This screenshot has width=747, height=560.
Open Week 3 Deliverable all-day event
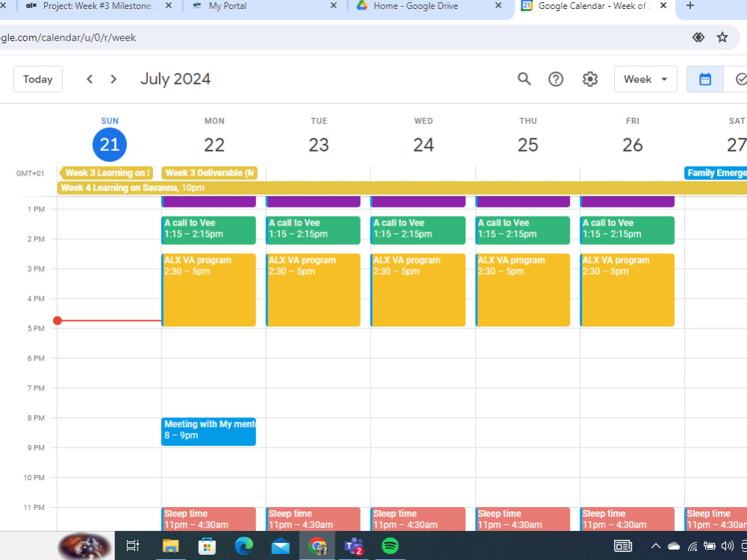(210, 173)
